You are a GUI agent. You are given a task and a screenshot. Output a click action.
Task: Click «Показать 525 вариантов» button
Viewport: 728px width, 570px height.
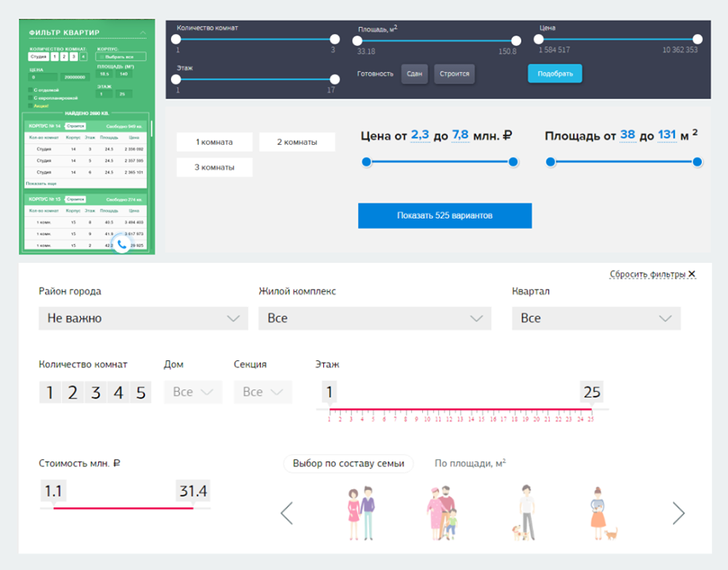coord(444,215)
